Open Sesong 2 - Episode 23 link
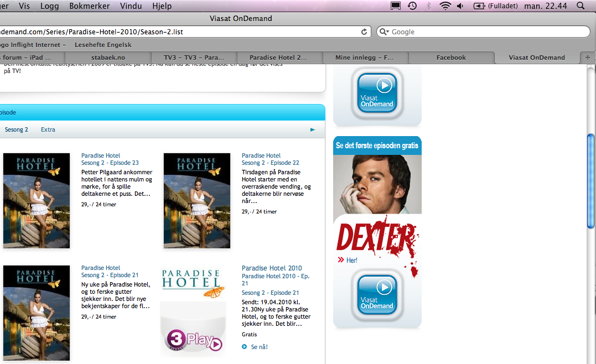Image resolution: width=596 pixels, height=364 pixels. 110,163
